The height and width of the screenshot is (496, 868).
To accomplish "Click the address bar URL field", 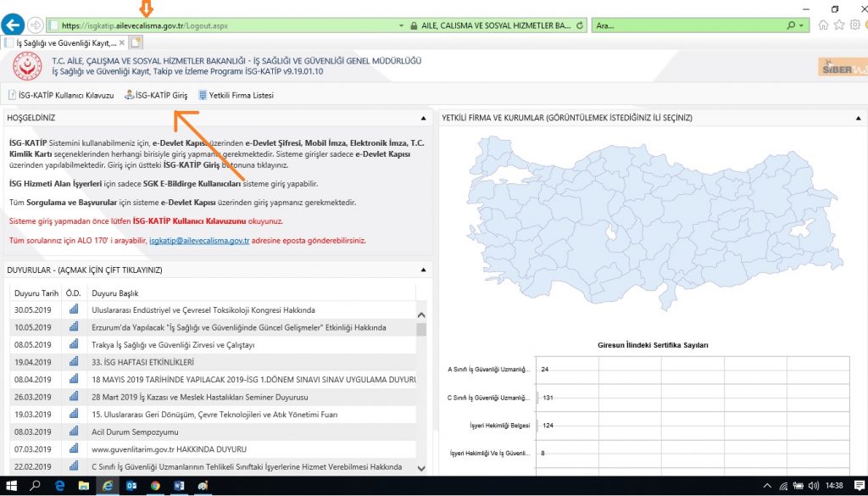I will pyautogui.click(x=254, y=25).
